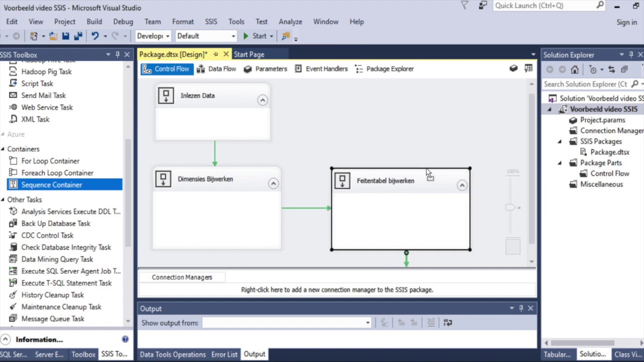
Task: Collapse the Dimensies Bijwerken container
Action: [273, 184]
